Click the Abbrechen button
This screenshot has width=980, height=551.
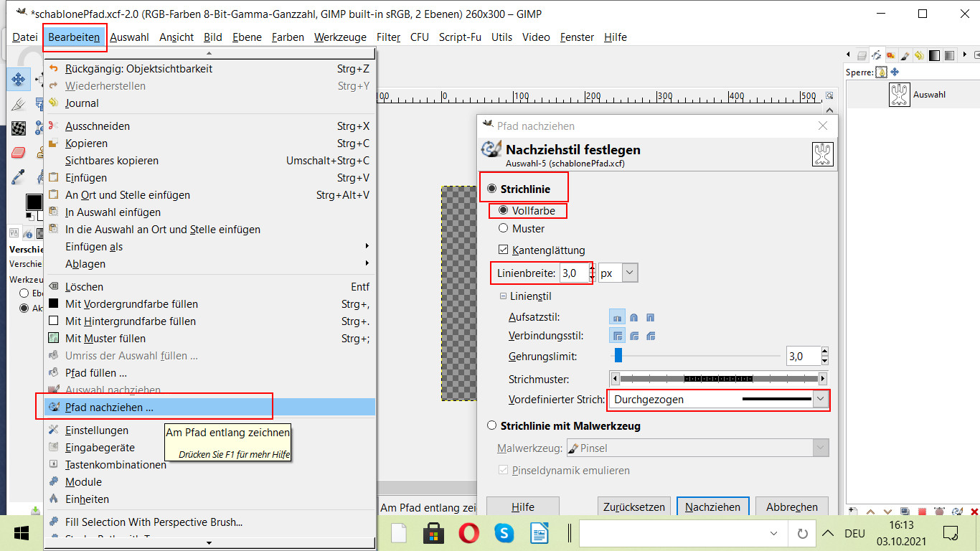pyautogui.click(x=792, y=507)
